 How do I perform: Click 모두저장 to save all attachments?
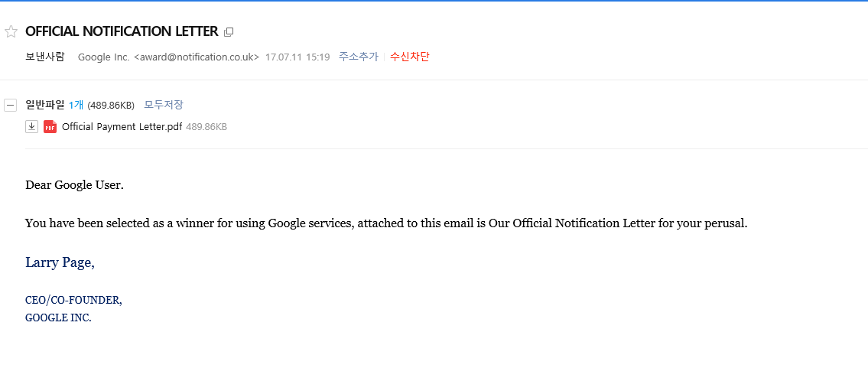(164, 105)
